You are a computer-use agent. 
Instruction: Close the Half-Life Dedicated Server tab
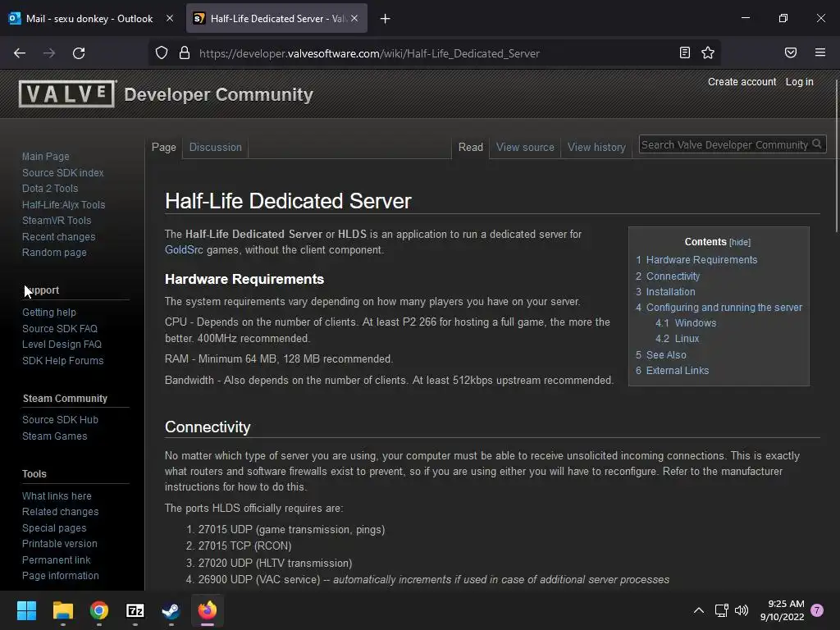354,18
